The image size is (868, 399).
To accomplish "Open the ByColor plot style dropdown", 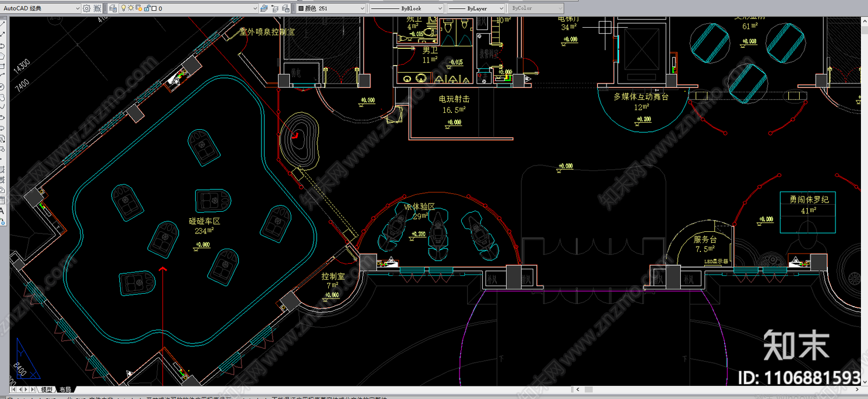I will (536, 8).
